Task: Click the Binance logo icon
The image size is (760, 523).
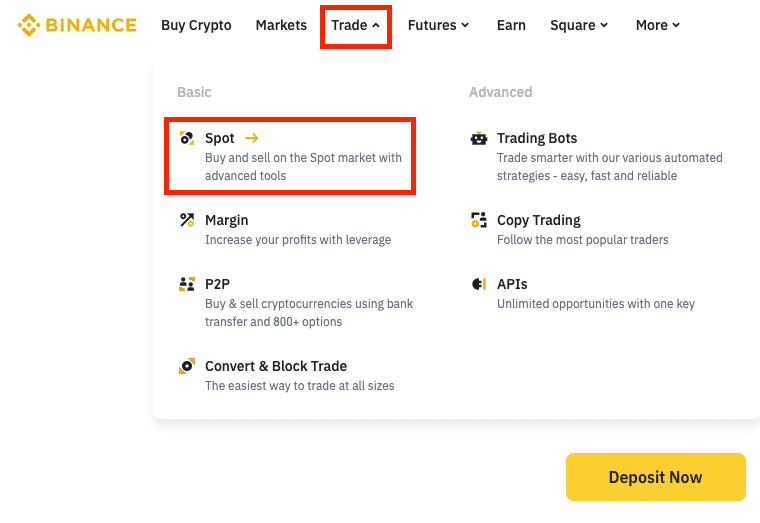Action: 28,25
